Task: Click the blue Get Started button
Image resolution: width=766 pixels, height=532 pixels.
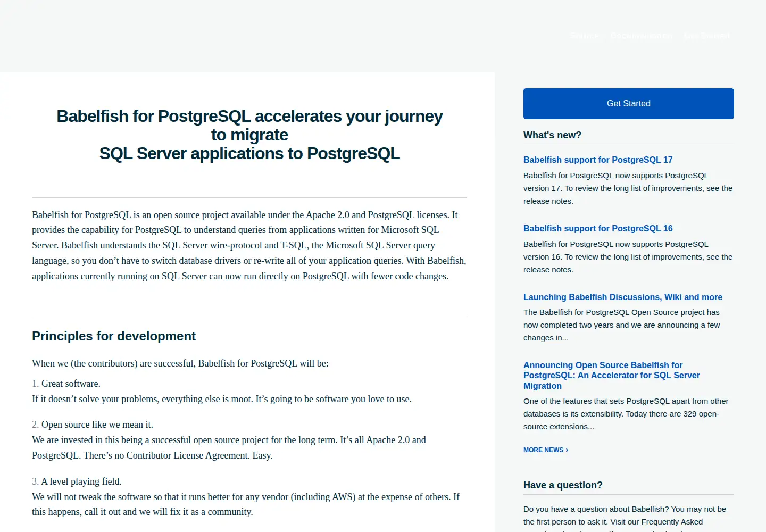Action: tap(628, 104)
